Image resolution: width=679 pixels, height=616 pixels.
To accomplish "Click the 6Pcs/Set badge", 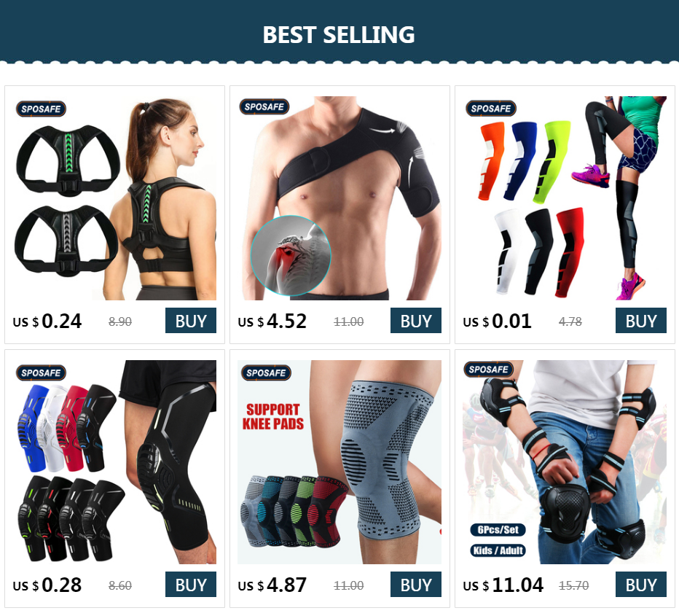I will tap(498, 530).
